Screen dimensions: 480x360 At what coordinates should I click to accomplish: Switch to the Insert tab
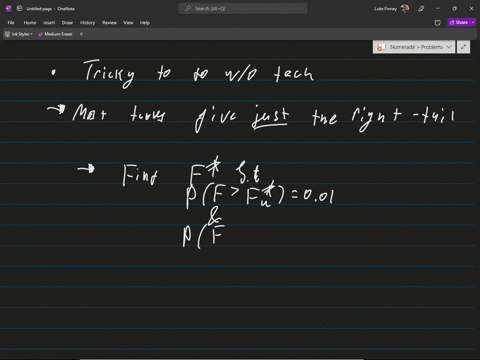click(x=49, y=23)
